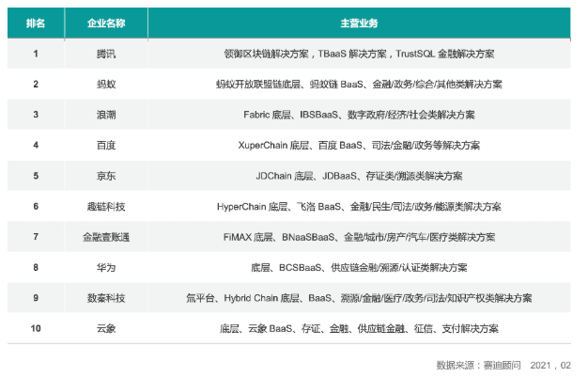Select the 云象 company cell
The width and height of the screenshot is (588, 377).
point(106,328)
